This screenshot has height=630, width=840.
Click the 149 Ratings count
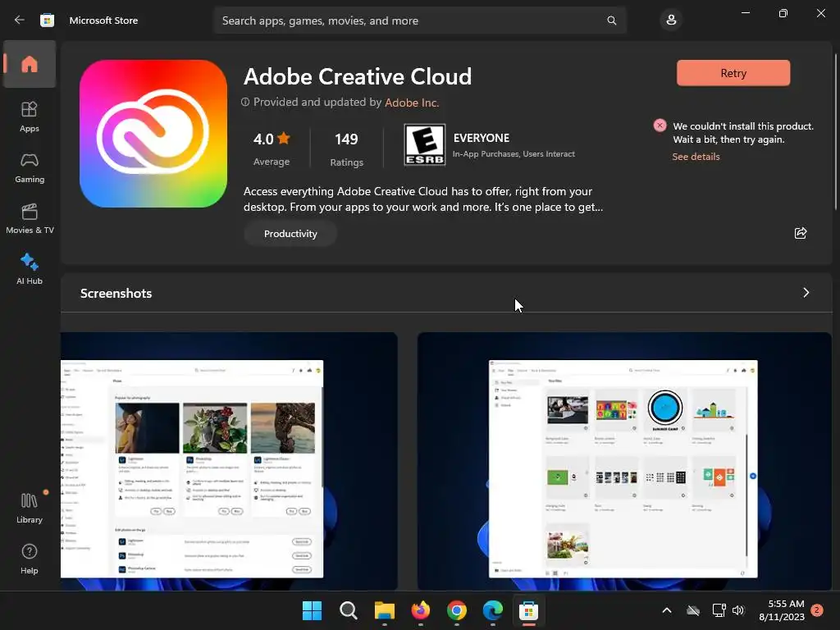tap(346, 148)
